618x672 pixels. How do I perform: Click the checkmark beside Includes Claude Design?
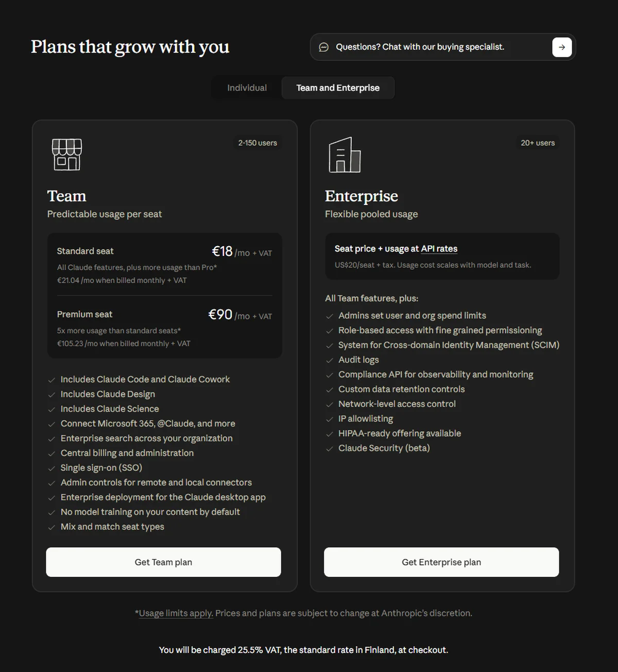coord(51,394)
